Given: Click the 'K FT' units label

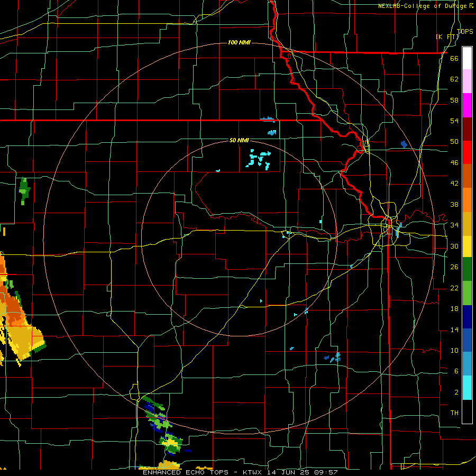Looking at the screenshot, I should [447, 36].
